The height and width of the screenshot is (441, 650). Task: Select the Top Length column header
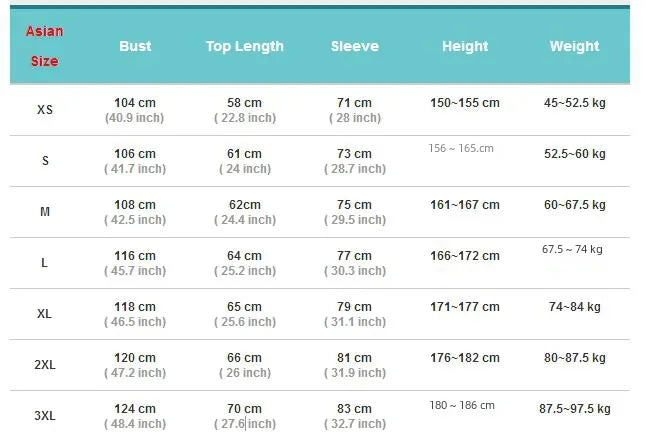coord(244,46)
